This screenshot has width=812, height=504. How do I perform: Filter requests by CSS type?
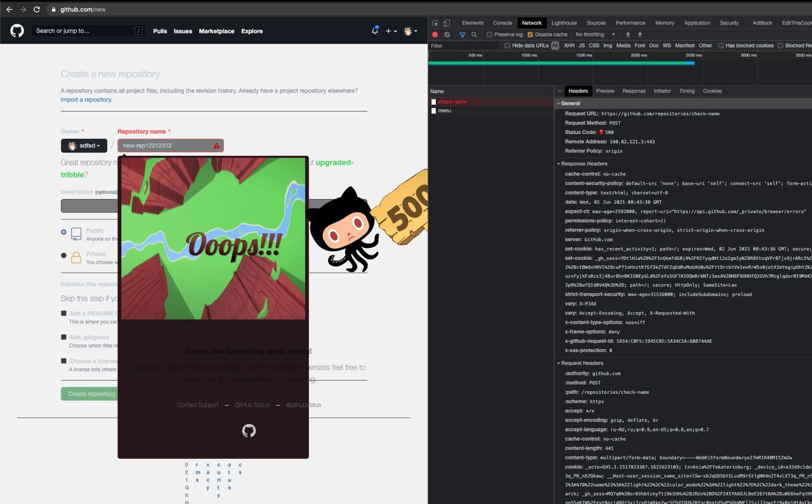pyautogui.click(x=594, y=46)
